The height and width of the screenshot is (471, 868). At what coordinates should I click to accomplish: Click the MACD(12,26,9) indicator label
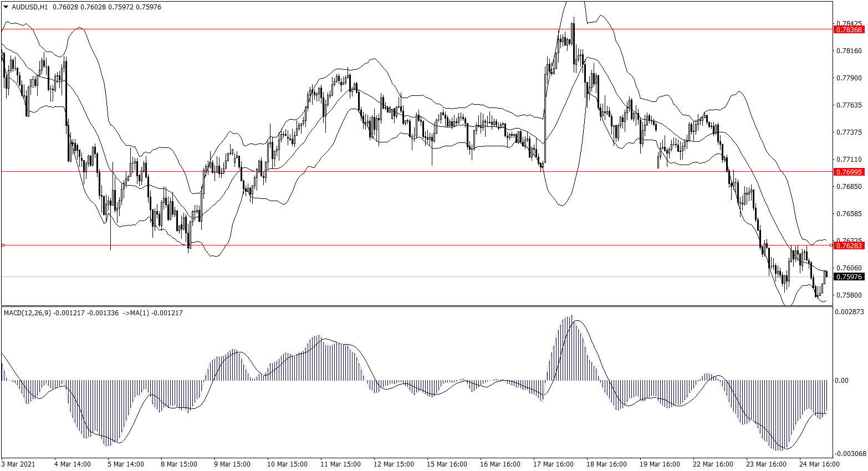pos(27,313)
